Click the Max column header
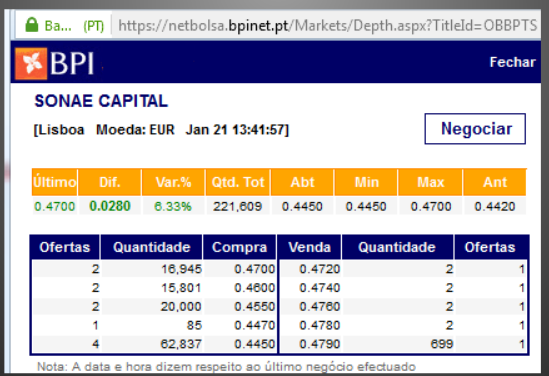 [x=430, y=182]
